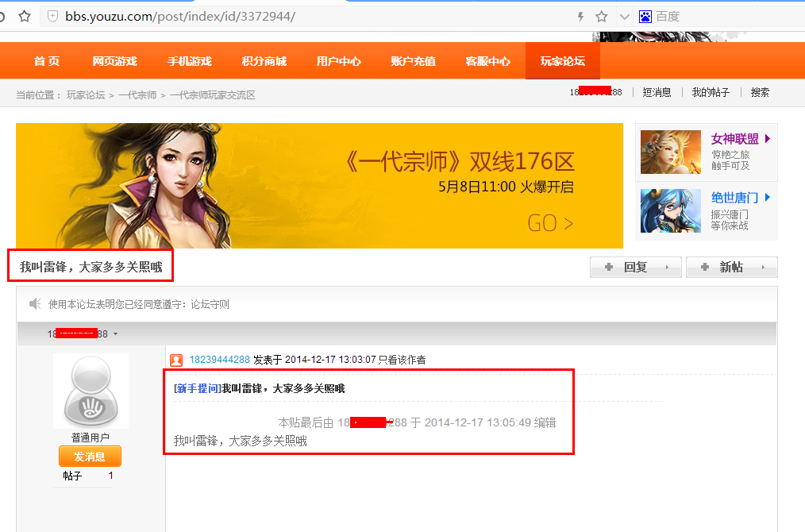Image resolution: width=805 pixels, height=532 pixels.
Task: Click the arrow next to 女神联盟
Action: click(768, 138)
